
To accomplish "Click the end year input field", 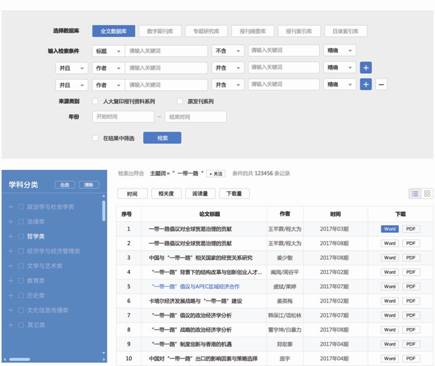I will point(196,117).
